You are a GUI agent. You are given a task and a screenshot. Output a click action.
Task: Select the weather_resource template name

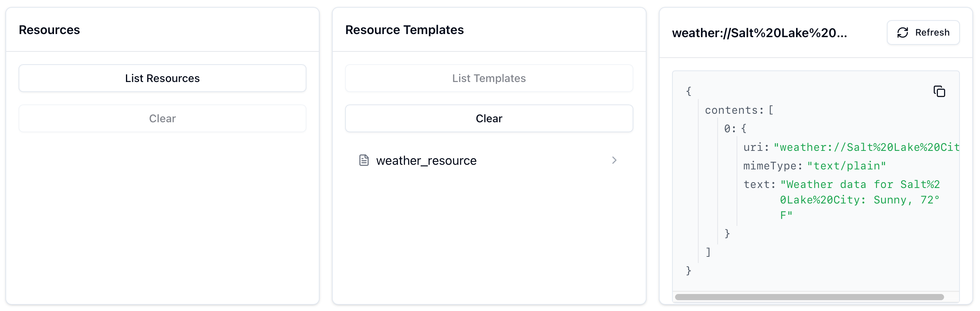point(426,161)
